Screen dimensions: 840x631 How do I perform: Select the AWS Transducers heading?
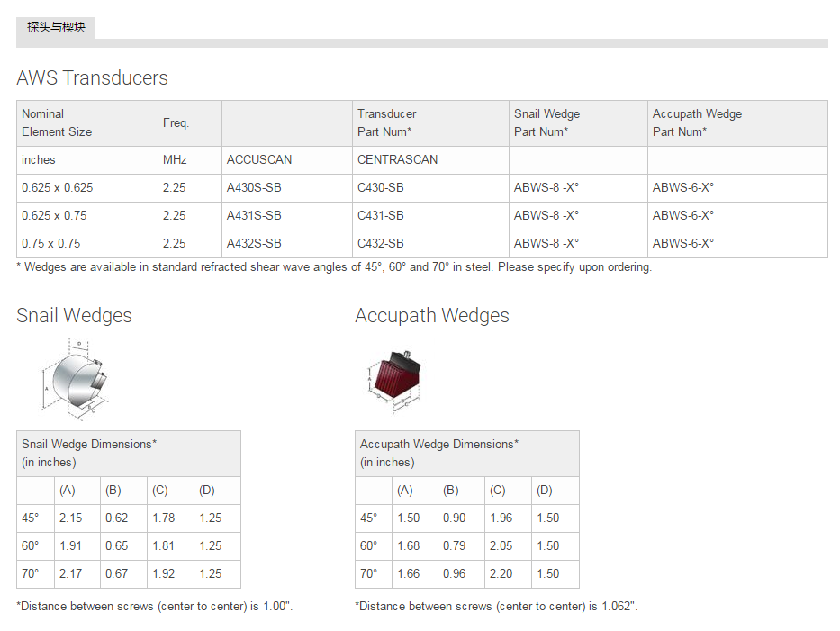click(92, 77)
